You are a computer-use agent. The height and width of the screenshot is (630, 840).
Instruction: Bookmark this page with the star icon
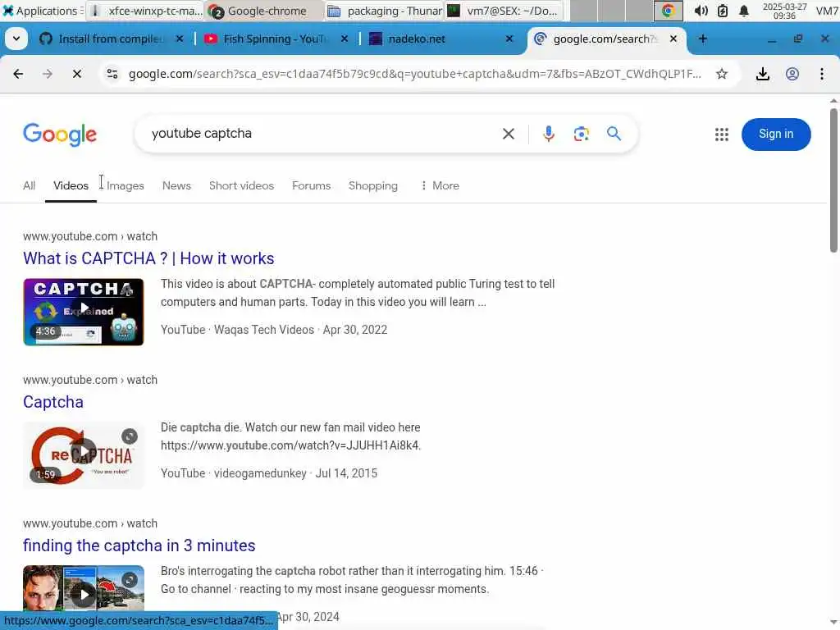click(x=722, y=74)
